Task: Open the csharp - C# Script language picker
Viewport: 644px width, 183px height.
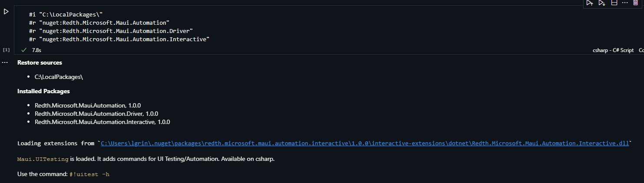Action: 613,50
